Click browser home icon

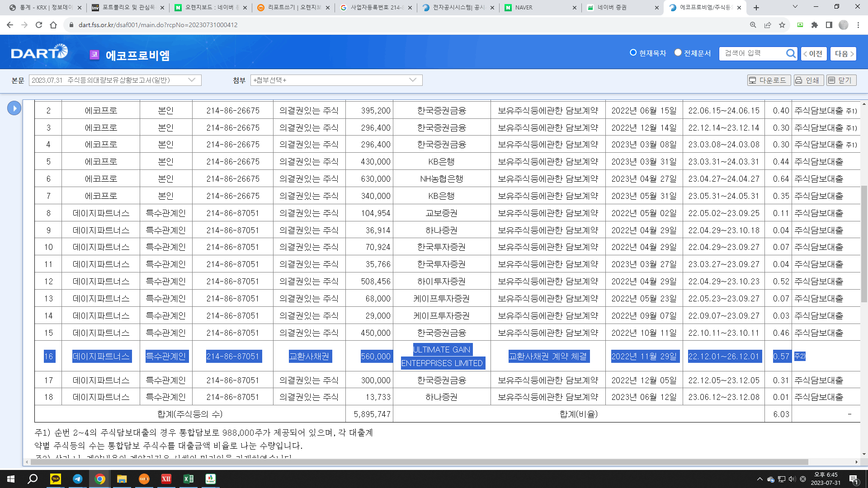pos(53,25)
